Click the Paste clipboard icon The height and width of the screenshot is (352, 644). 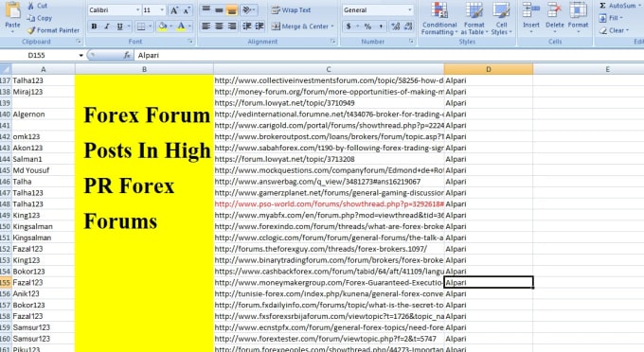point(12,10)
